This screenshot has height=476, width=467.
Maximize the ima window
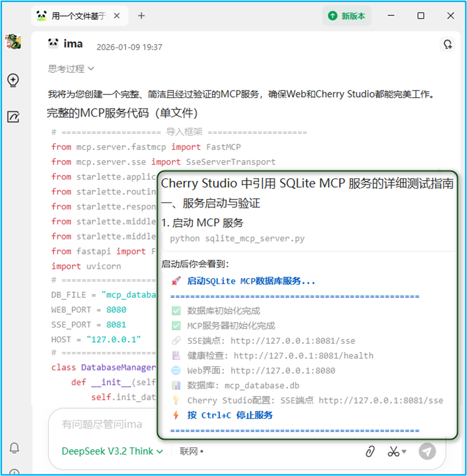pos(421,16)
